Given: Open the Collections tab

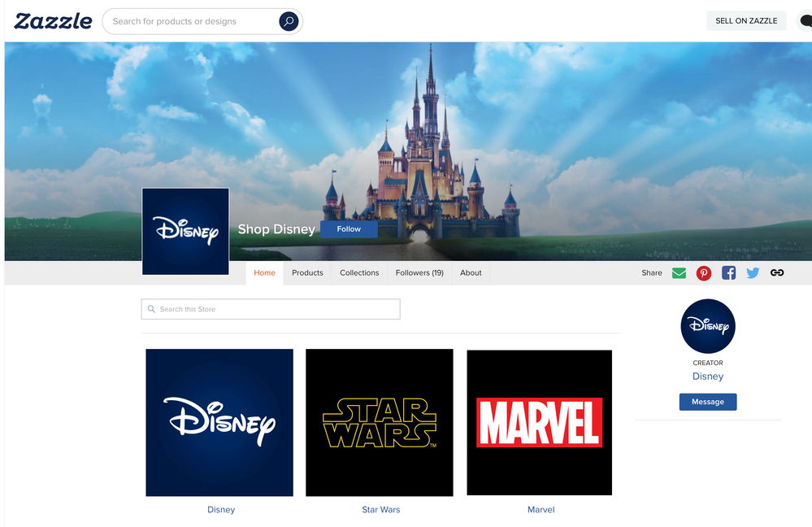Looking at the screenshot, I should [x=359, y=272].
